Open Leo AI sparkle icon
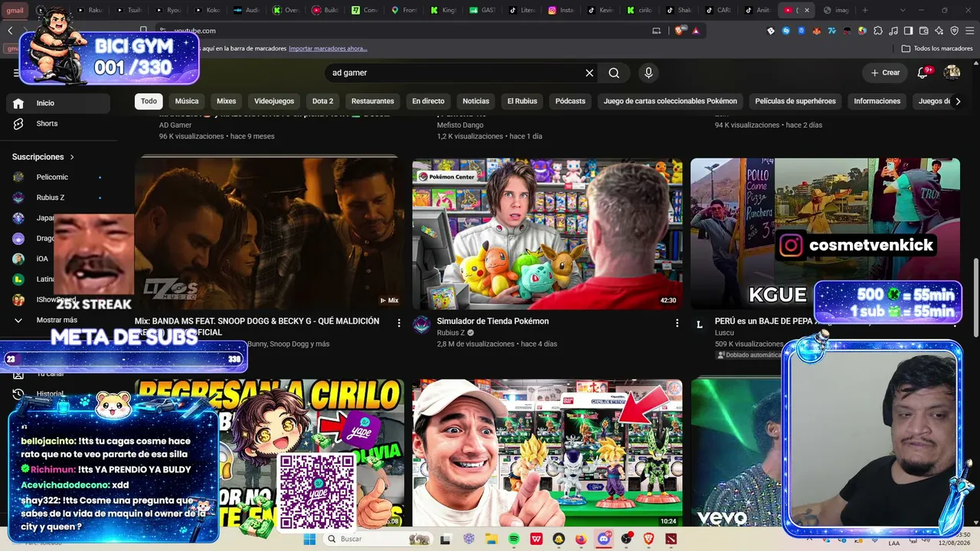Viewport: 980px width, 551px height. pyautogui.click(x=939, y=31)
